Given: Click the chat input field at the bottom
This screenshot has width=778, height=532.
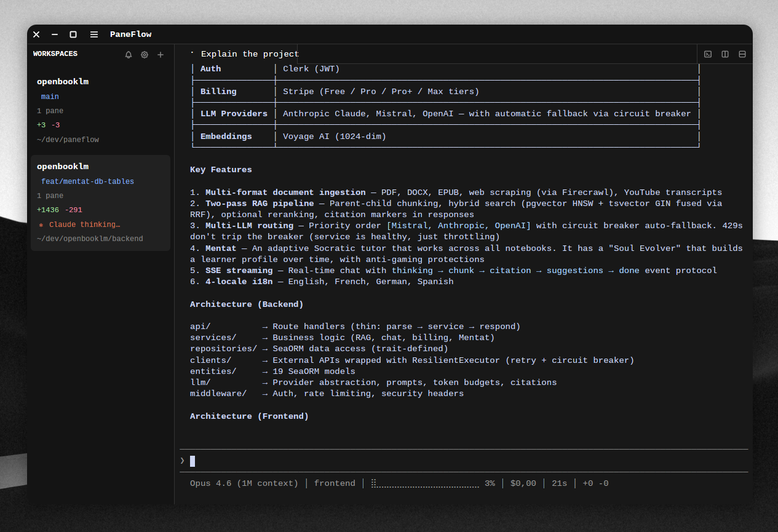Looking at the screenshot, I should click(x=431, y=461).
